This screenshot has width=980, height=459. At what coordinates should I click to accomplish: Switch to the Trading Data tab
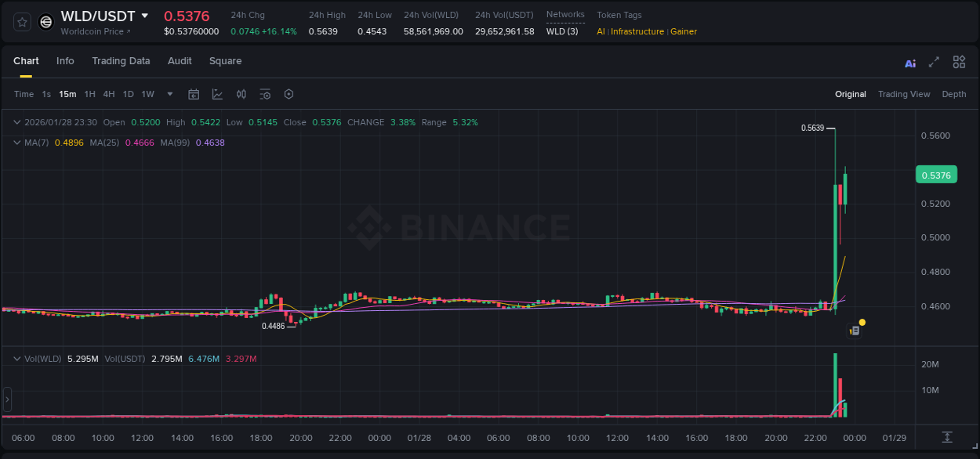[x=121, y=61]
